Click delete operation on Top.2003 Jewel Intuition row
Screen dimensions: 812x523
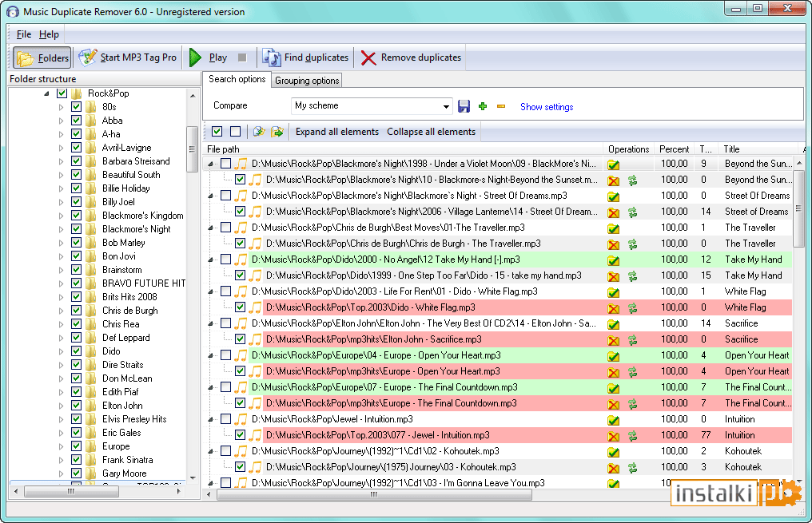[614, 436]
